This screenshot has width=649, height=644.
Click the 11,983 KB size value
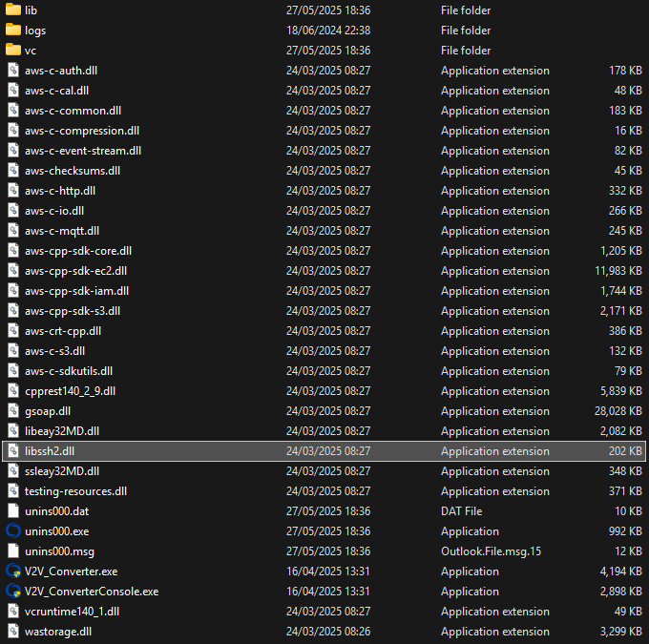click(618, 271)
